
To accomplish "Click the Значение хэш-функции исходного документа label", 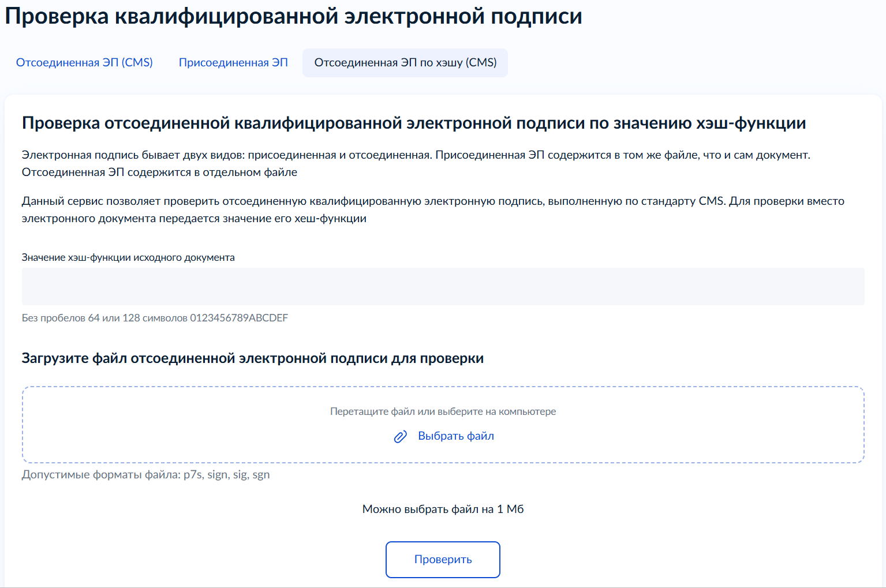I will (x=128, y=257).
